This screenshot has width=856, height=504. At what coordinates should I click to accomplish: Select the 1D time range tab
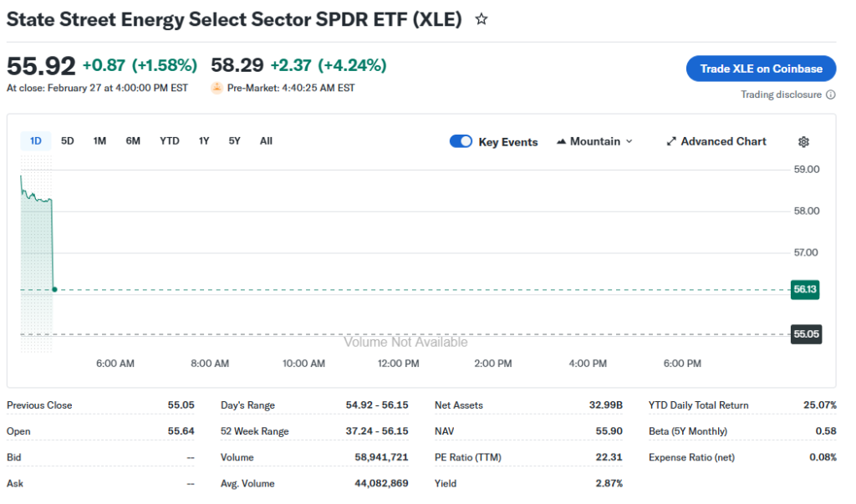(36, 141)
